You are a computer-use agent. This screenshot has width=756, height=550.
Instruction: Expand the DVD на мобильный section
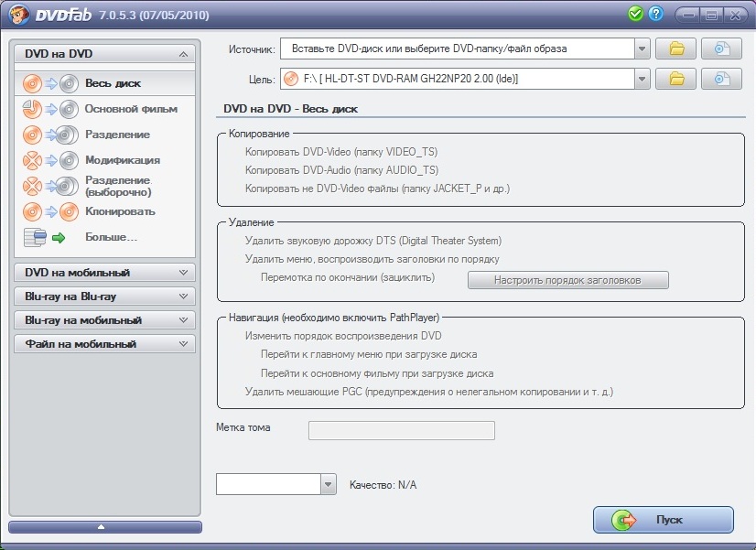[105, 272]
